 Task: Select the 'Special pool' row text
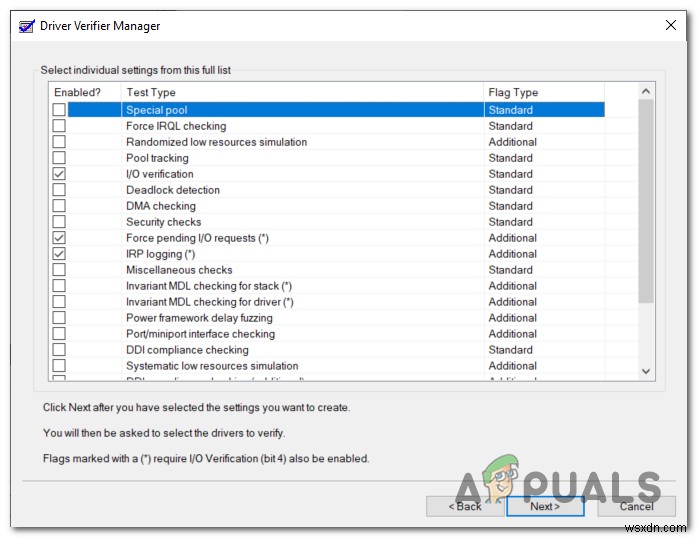(157, 110)
